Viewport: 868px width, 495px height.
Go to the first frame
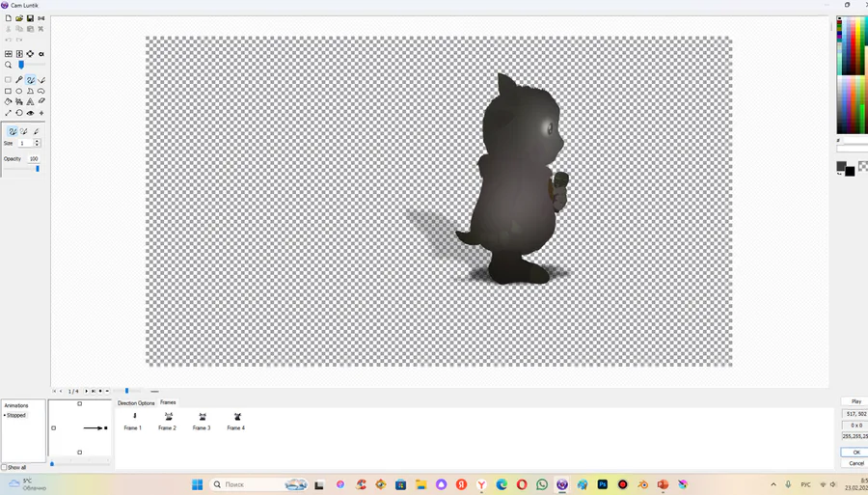(x=54, y=391)
